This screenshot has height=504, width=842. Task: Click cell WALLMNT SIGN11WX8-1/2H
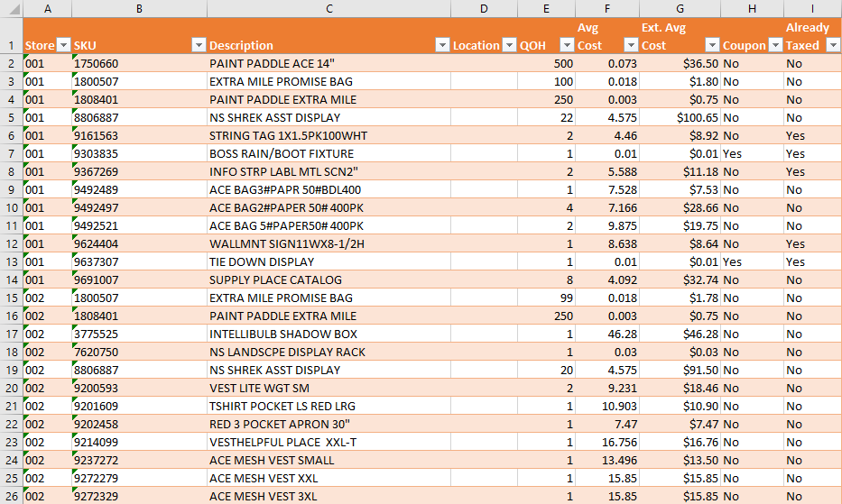[x=328, y=243]
